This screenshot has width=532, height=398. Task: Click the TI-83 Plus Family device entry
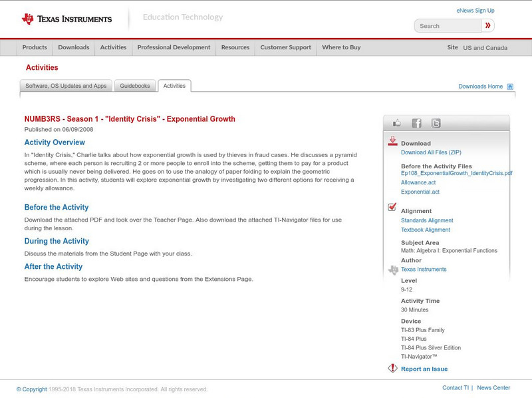423,330
